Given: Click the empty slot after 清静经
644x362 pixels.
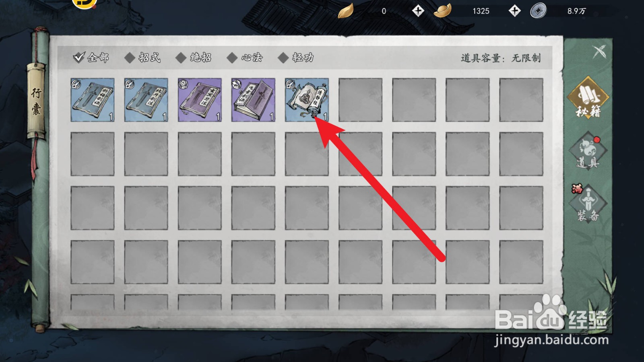Looking at the screenshot, I should [x=360, y=100].
